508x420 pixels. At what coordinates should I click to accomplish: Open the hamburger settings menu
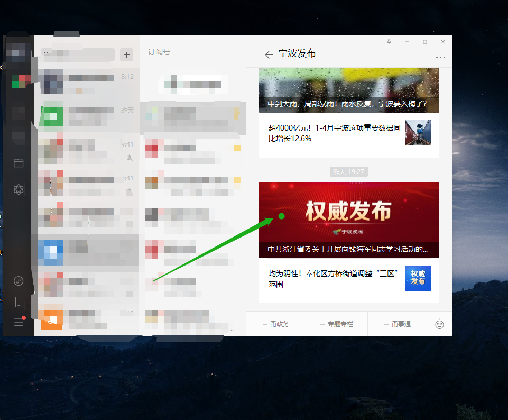pos(19,322)
